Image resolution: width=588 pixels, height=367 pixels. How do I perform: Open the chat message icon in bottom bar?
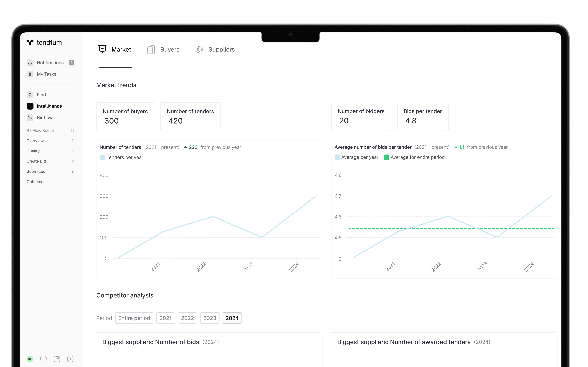[43, 359]
